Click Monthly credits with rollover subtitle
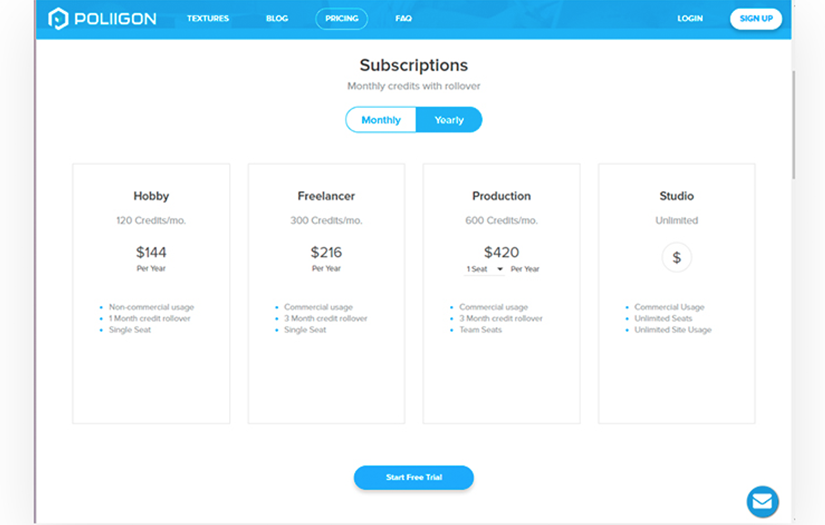Image resolution: width=825 pixels, height=525 pixels. pyautogui.click(x=414, y=86)
